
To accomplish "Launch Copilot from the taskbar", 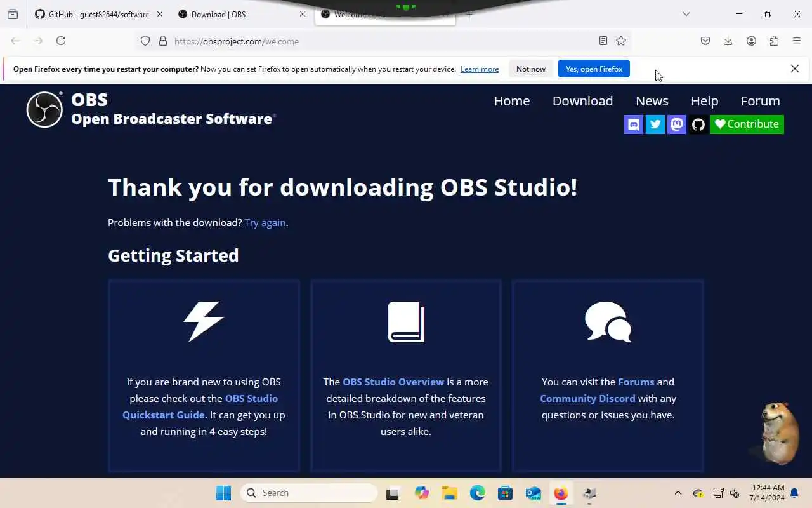I will coord(422,493).
